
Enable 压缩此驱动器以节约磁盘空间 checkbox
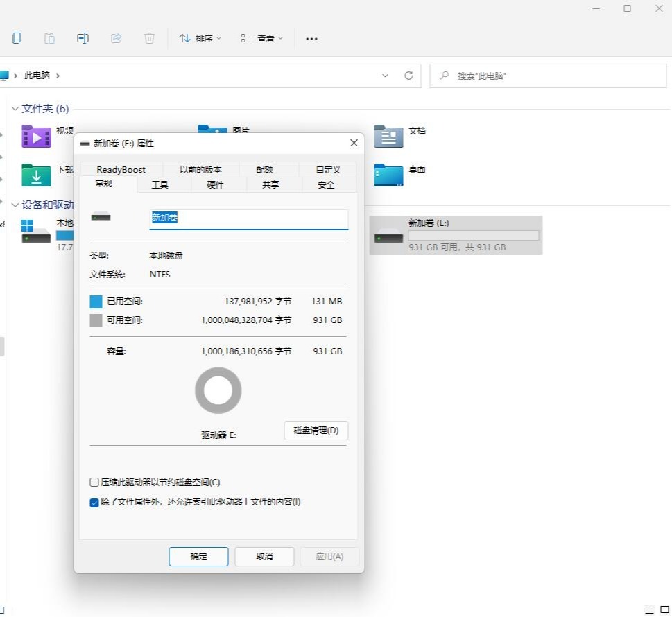(x=94, y=482)
